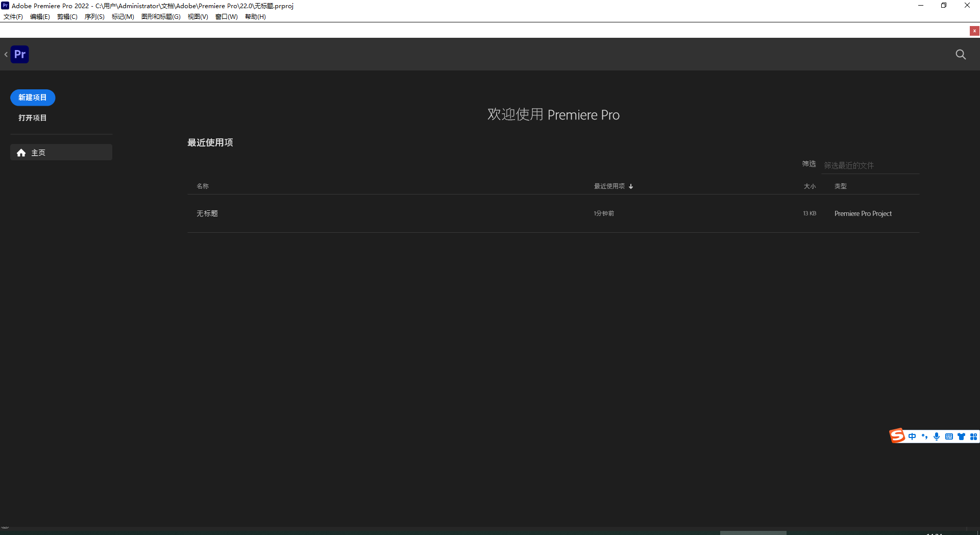Close the red X banner button

click(x=974, y=31)
